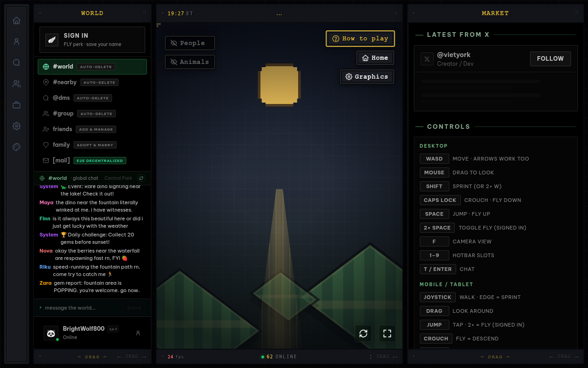Image resolution: width=588 pixels, height=368 pixels.
Task: Open the home icon in the left sidebar
Action: pyautogui.click(x=17, y=20)
